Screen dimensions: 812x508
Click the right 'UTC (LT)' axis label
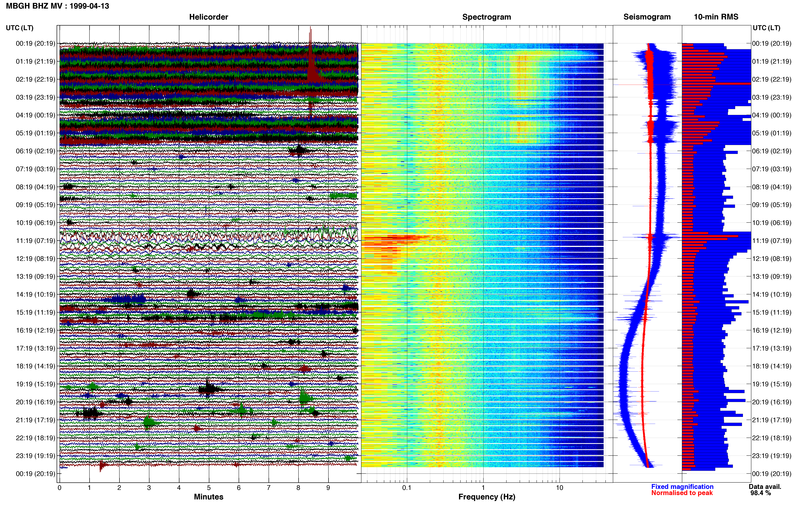pos(766,28)
